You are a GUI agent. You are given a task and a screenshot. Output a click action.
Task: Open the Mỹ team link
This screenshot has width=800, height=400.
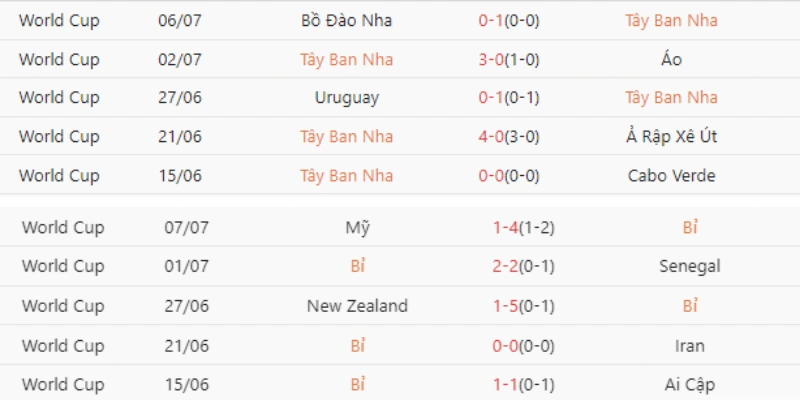(358, 227)
